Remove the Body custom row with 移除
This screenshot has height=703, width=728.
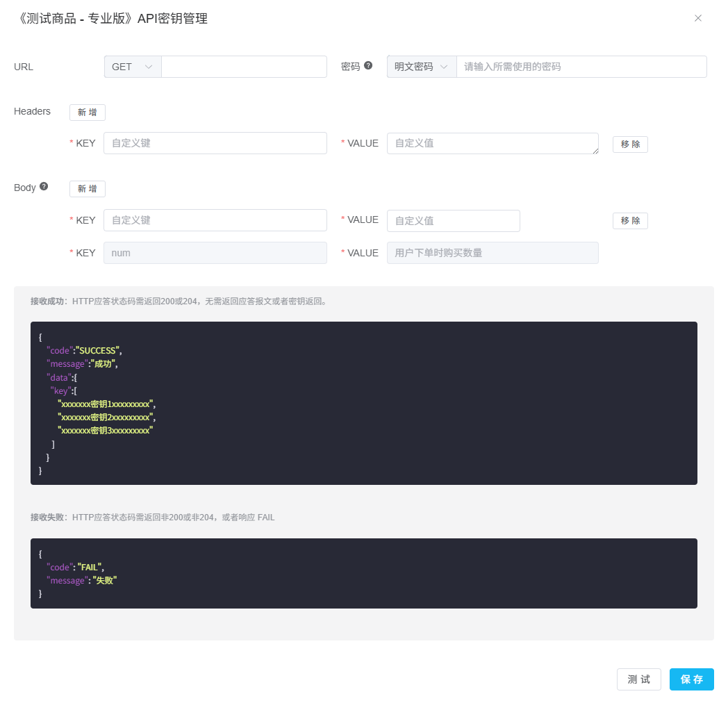pyautogui.click(x=629, y=220)
